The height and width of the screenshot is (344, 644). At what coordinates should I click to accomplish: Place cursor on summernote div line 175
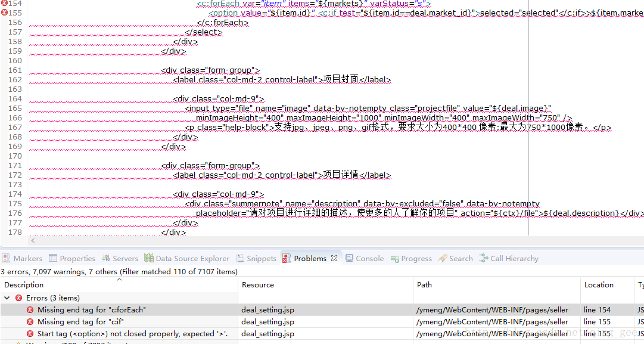[362, 203]
